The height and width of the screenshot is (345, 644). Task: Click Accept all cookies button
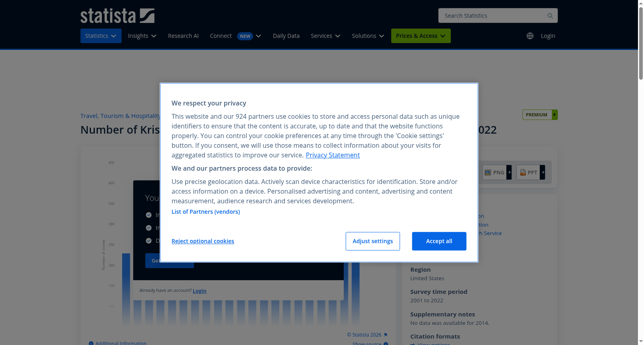439,241
